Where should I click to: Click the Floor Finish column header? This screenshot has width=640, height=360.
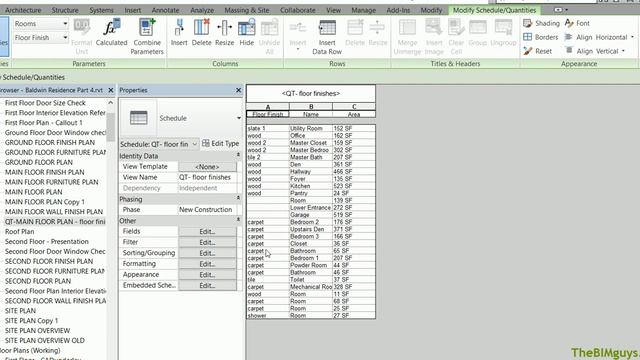tap(268, 114)
